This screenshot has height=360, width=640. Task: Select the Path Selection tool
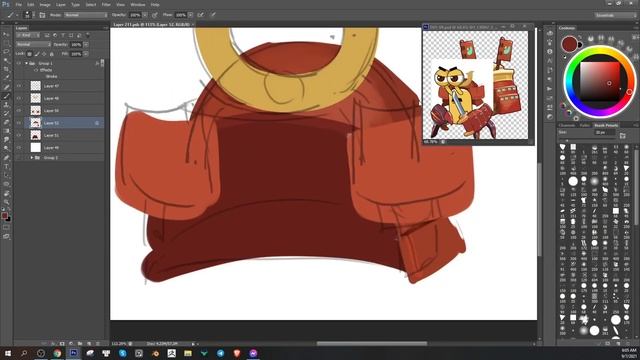[6, 175]
